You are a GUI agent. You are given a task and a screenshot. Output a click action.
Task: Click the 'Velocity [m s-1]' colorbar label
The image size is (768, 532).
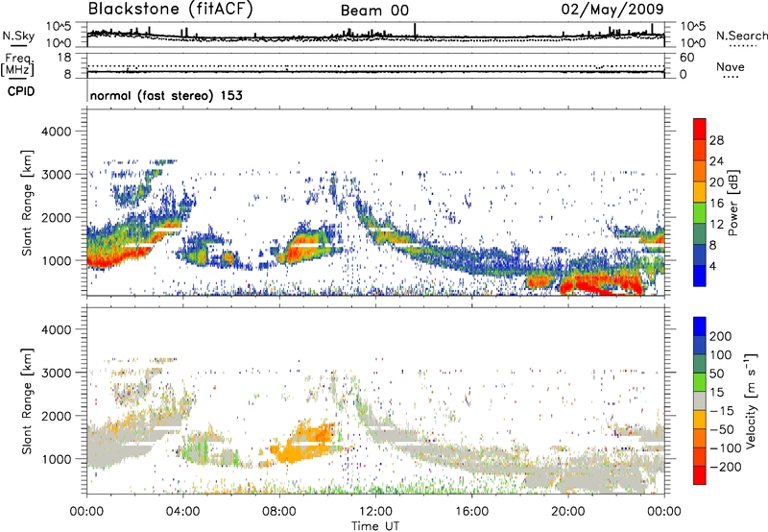coord(752,400)
